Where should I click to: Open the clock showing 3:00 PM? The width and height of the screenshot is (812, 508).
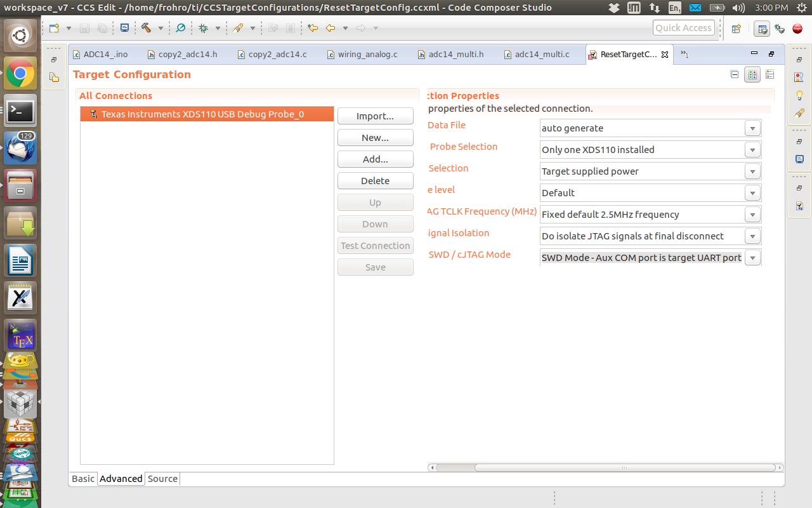[771, 8]
